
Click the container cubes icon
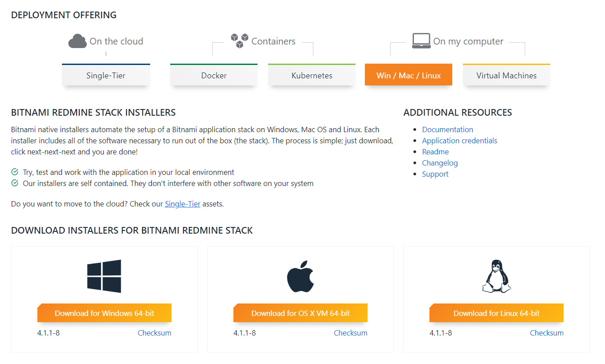[240, 40]
